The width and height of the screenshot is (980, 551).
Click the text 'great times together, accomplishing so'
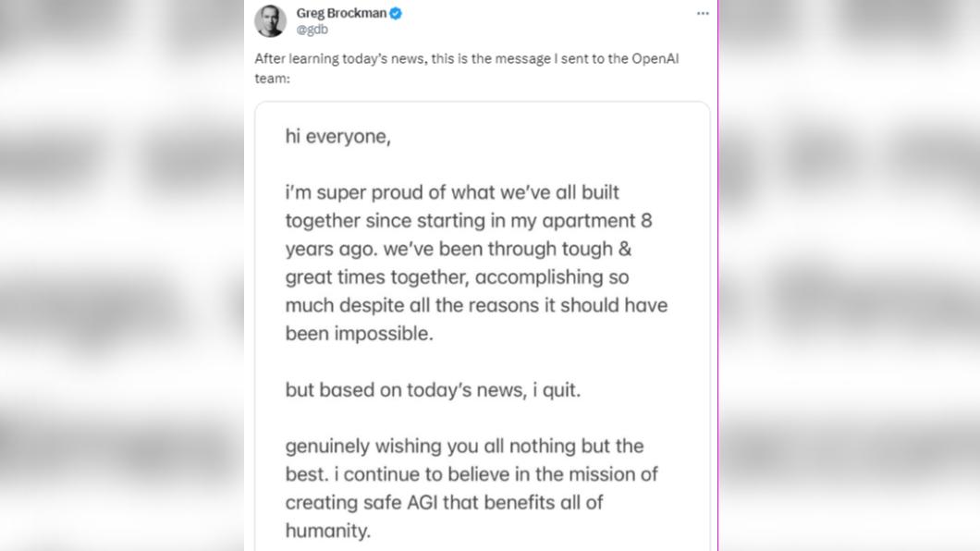point(457,276)
